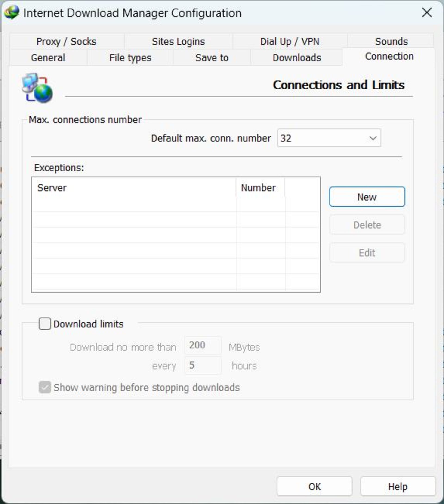444x504 pixels.
Task: Click the Delete exception button
Action: (367, 225)
